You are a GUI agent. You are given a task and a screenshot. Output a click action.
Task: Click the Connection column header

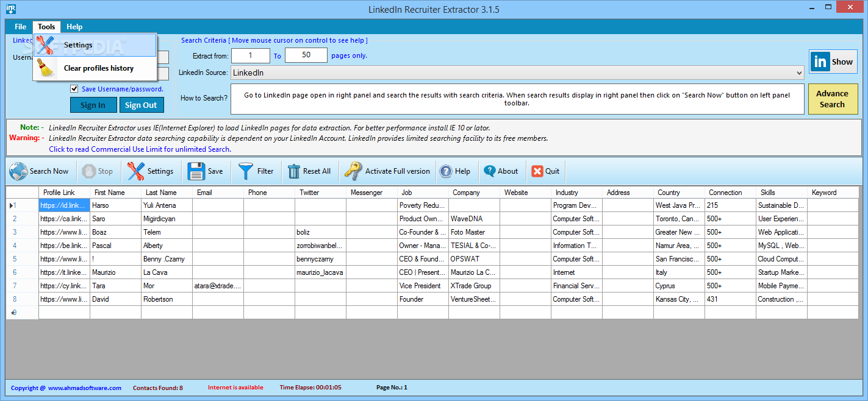click(x=731, y=193)
